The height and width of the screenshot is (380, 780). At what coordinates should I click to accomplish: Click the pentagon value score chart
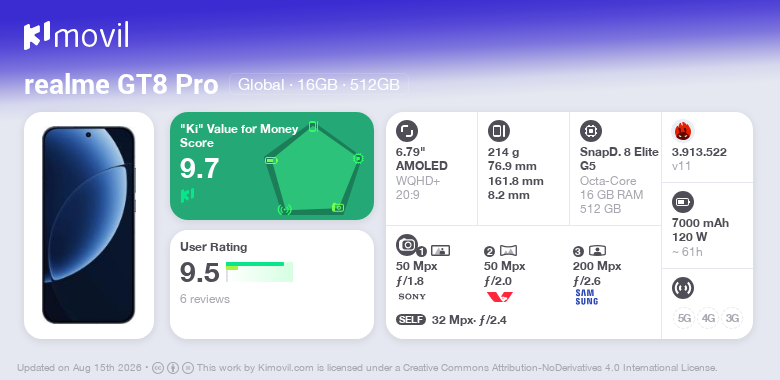(314, 167)
